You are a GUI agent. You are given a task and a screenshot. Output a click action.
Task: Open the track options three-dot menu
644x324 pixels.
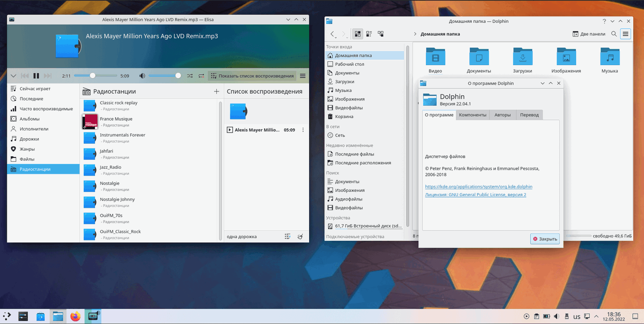pos(303,130)
